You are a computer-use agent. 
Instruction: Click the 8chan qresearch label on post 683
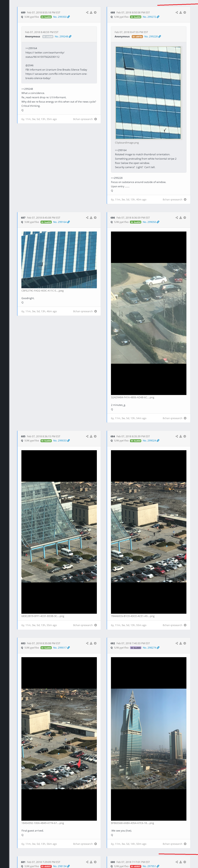[83, 844]
